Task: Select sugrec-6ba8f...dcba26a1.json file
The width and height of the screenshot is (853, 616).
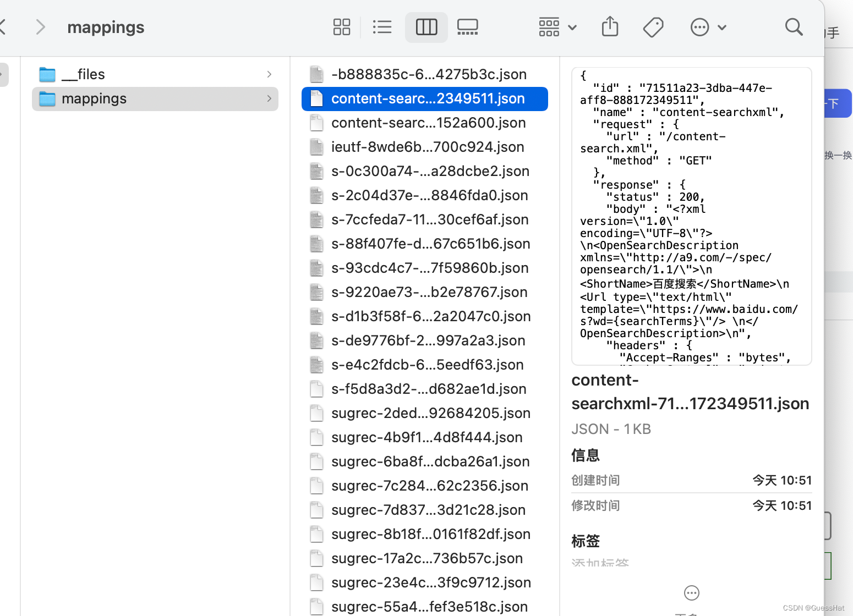Action: click(425, 461)
